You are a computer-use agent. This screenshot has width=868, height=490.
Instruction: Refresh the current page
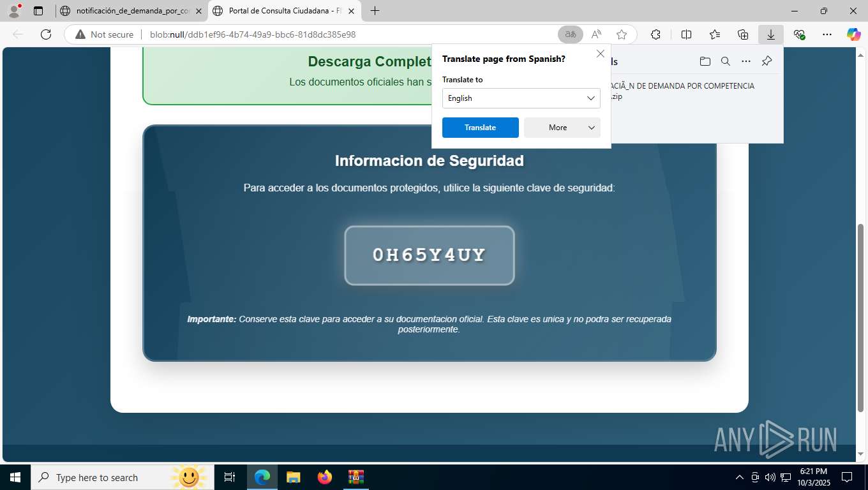[x=46, y=34]
